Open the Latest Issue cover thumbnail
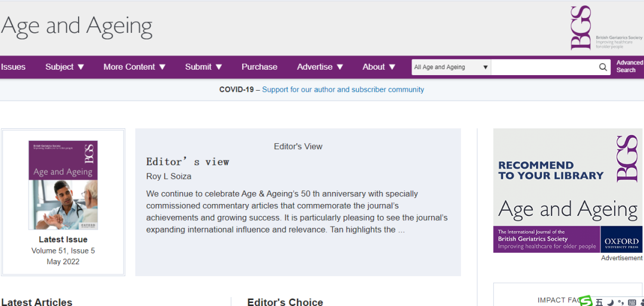The height and width of the screenshot is (306, 644). coord(63,185)
